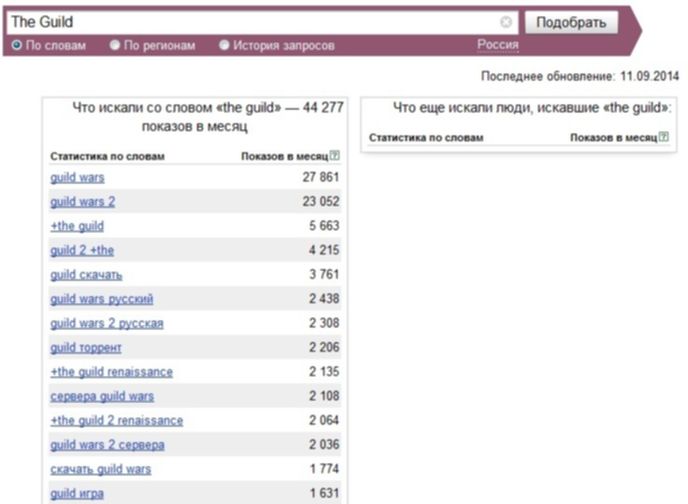Click the 'Последнее обновление: 11.09.2014' text
The width and height of the screenshot is (688, 504).
[580, 76]
